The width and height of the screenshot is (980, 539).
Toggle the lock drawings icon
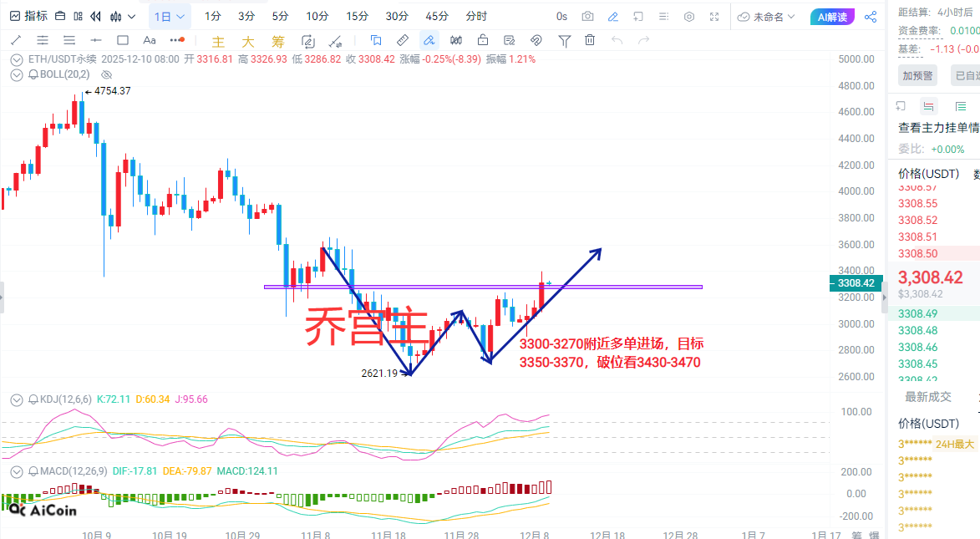pyautogui.click(x=483, y=40)
